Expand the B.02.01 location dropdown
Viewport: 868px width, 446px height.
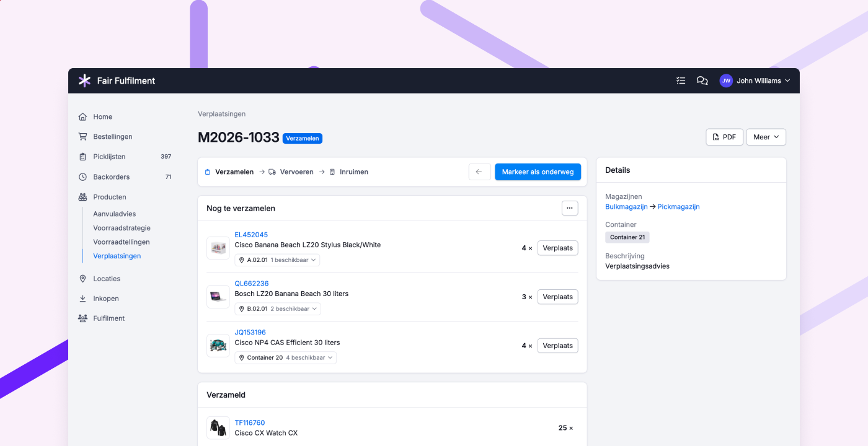click(x=278, y=308)
